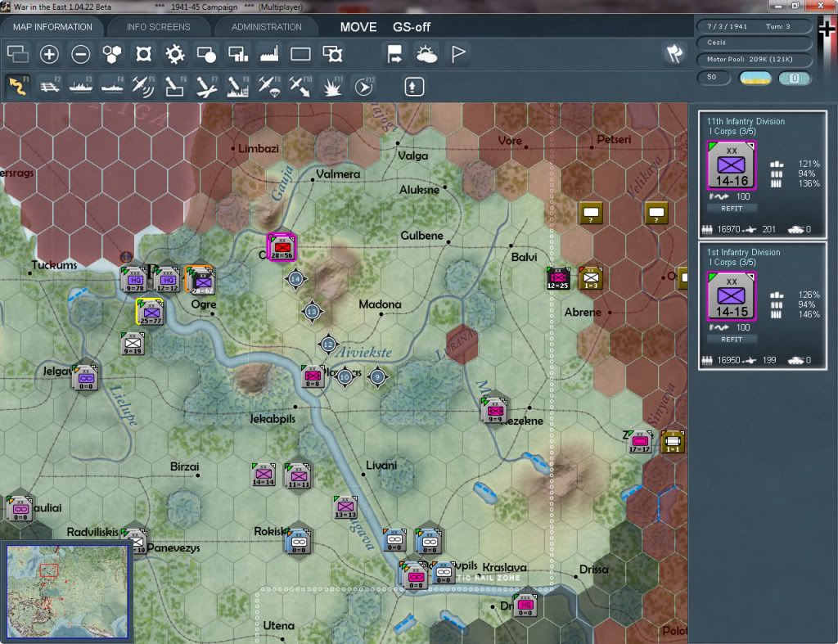
Task: Select the Soviet counter labeled 1=3
Action: (x=591, y=278)
